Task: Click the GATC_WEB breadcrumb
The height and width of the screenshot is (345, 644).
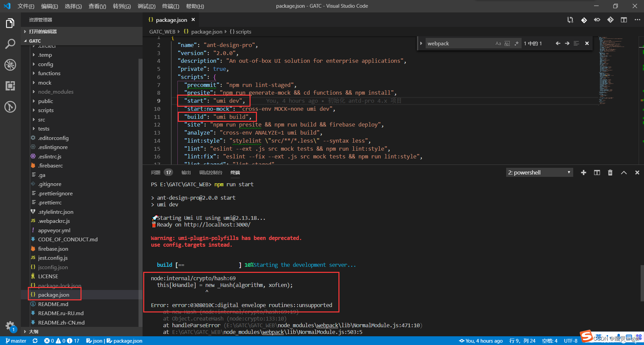Action: pos(162,32)
